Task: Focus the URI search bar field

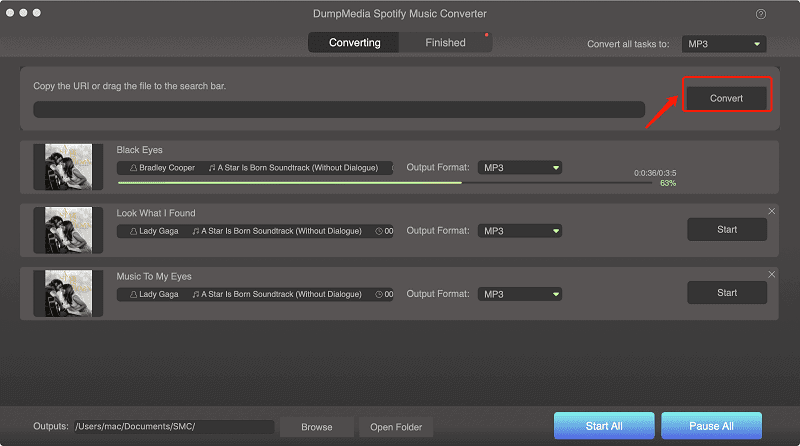Action: (339, 109)
